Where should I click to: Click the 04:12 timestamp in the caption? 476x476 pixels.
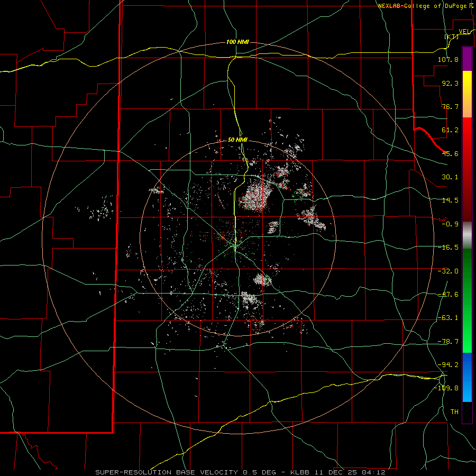coord(373,472)
